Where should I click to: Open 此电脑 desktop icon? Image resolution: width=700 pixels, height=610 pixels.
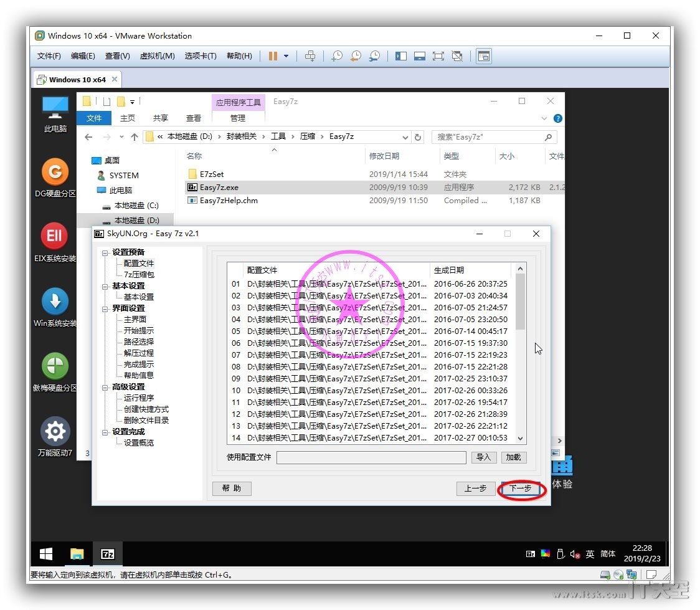click(x=55, y=114)
